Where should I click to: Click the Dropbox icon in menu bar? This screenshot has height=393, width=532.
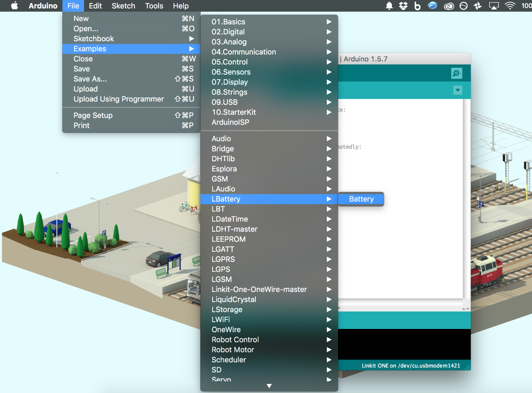click(403, 6)
